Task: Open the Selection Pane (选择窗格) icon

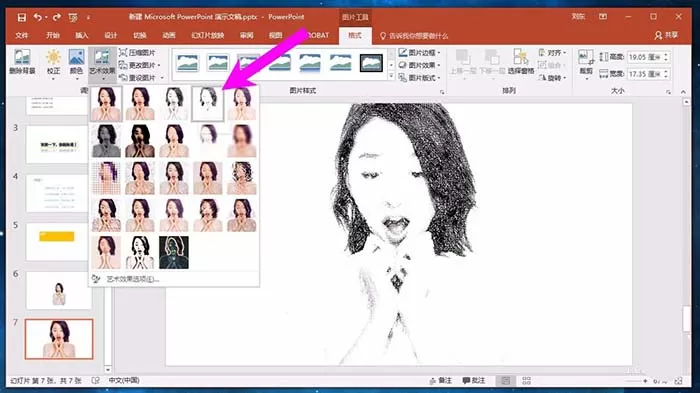Action: 521,62
